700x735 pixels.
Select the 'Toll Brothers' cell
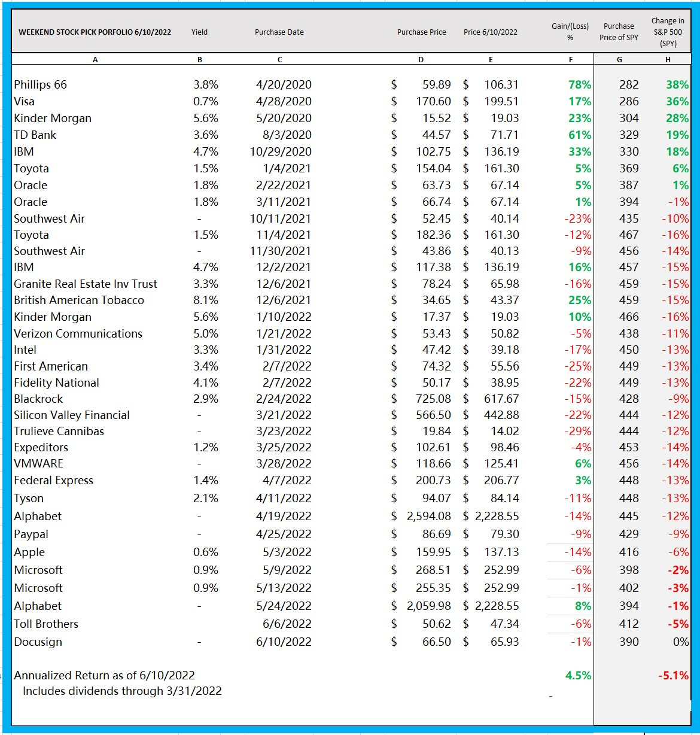(x=46, y=624)
